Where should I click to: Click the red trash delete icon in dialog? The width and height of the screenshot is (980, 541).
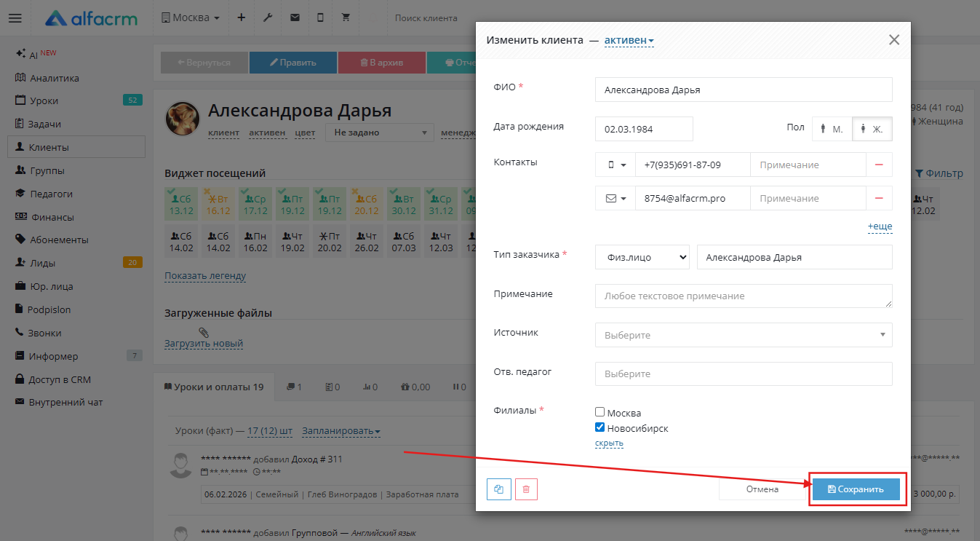(526, 489)
